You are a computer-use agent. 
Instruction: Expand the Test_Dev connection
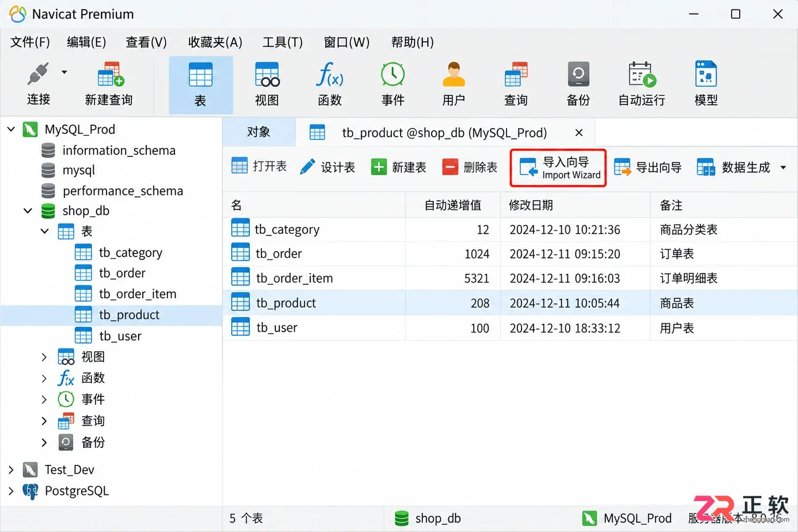pos(11,469)
